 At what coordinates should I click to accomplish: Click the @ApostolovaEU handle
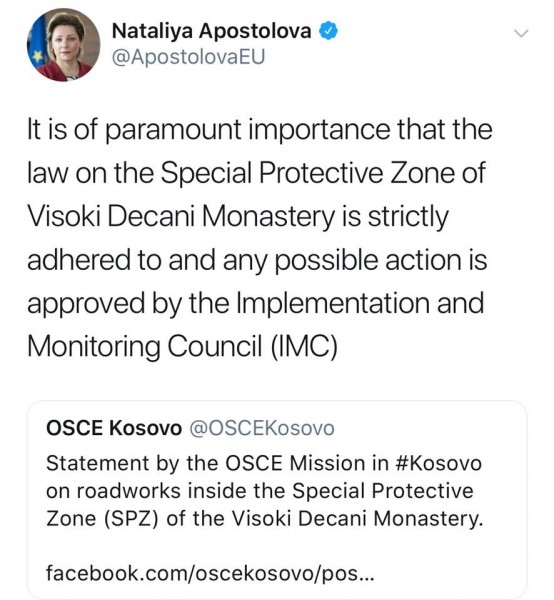point(188,57)
